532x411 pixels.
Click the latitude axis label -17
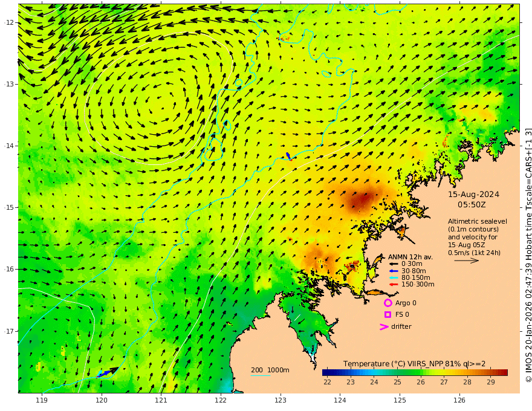click(x=9, y=331)
